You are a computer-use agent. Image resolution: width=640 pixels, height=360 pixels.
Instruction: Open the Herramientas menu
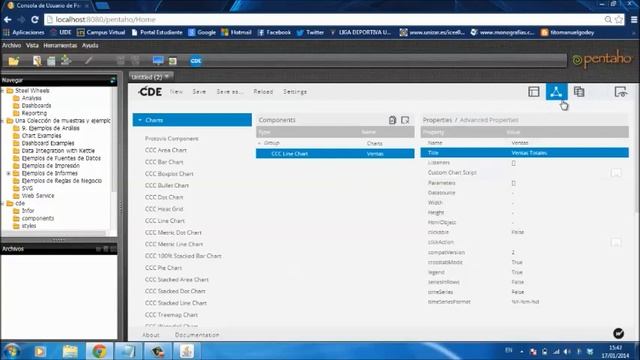(60, 45)
